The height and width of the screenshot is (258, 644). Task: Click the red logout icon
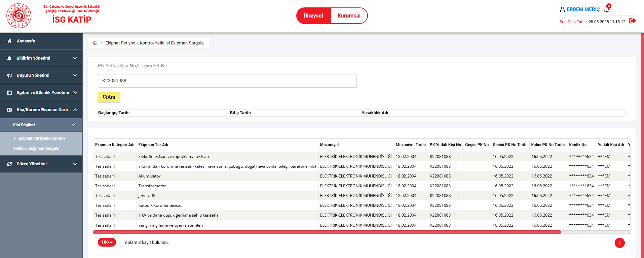[x=632, y=21]
